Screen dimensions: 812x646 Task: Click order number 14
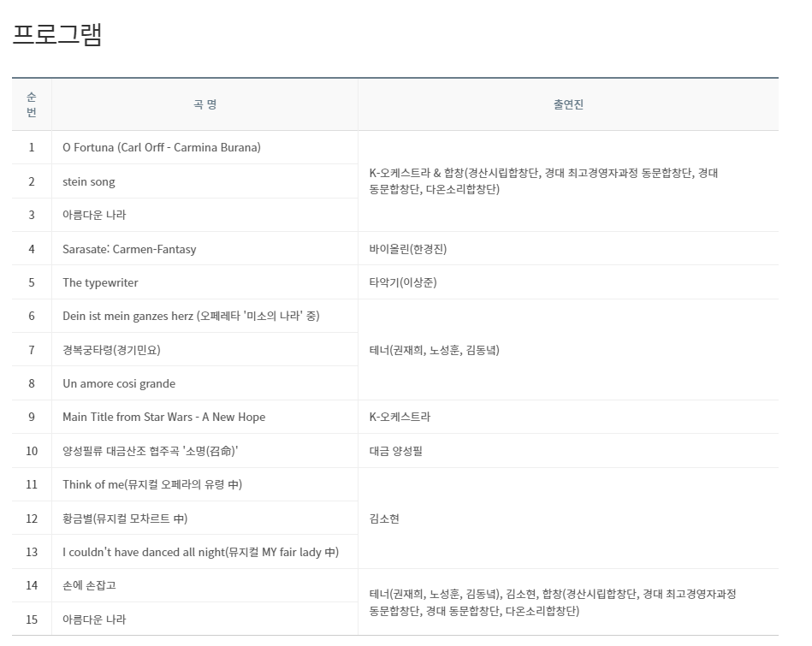click(x=32, y=585)
